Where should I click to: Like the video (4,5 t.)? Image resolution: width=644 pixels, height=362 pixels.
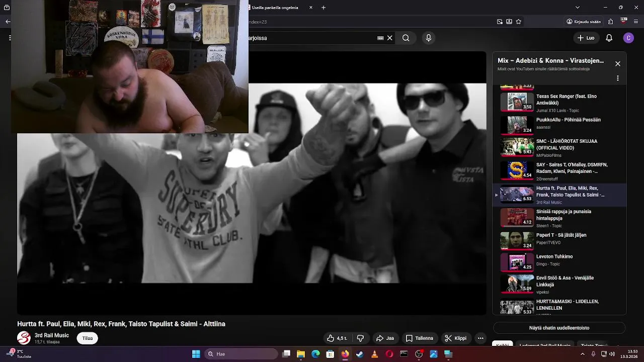337,338
